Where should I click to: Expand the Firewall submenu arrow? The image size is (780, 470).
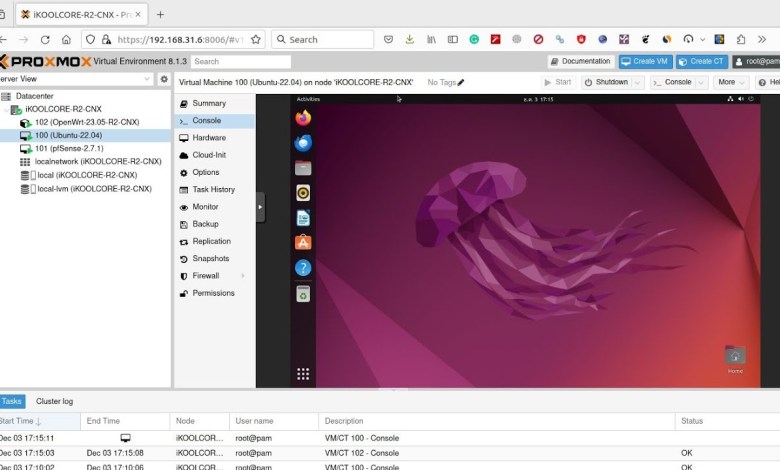243,276
